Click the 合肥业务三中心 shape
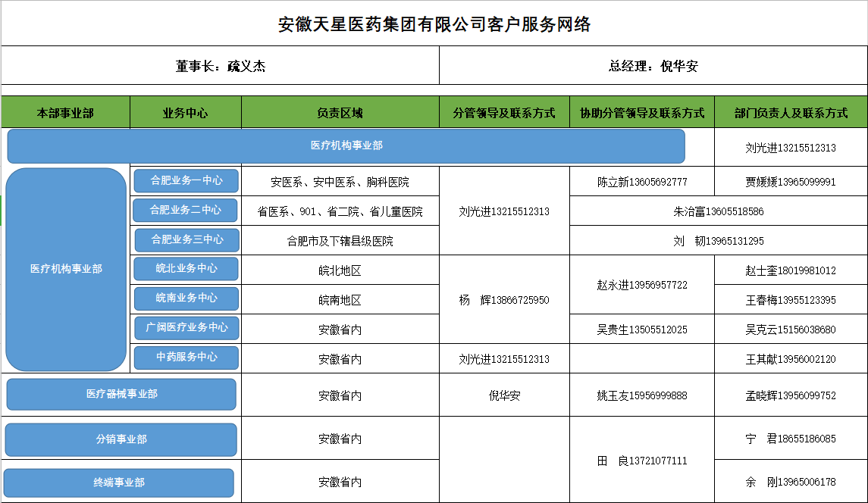Image resolution: width=868 pixels, height=503 pixels. 187,239
